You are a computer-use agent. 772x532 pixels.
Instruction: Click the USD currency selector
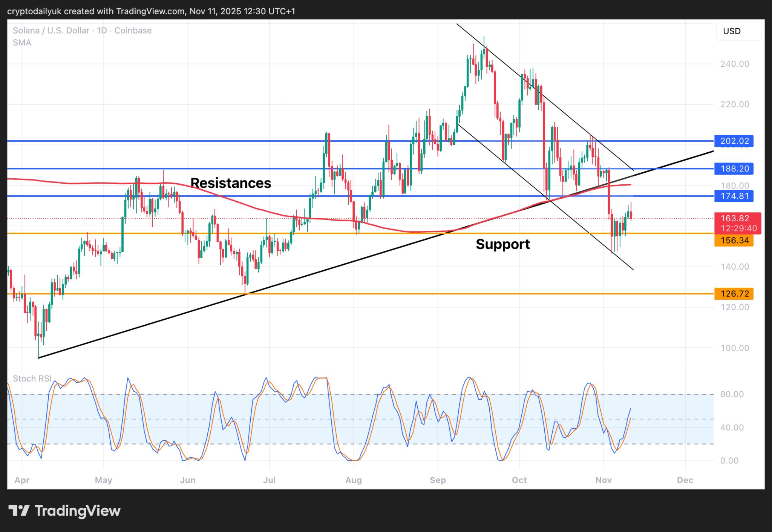coord(731,31)
